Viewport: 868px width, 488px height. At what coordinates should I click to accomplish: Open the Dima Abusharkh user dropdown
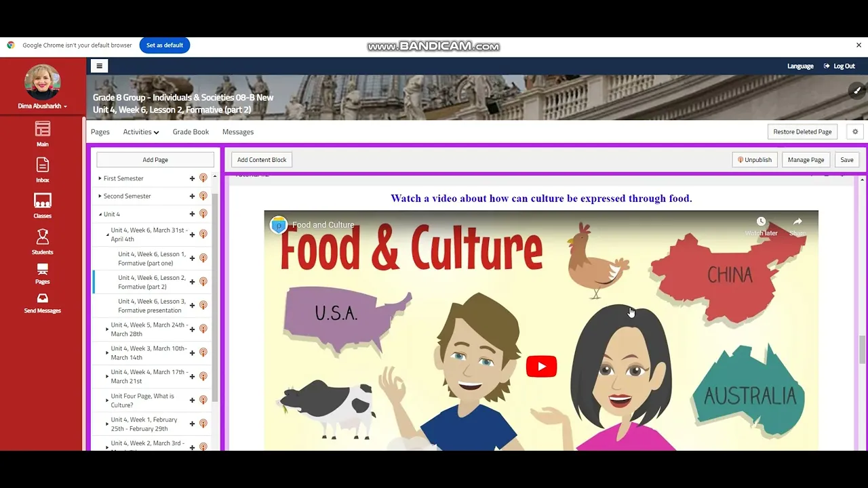coord(42,106)
